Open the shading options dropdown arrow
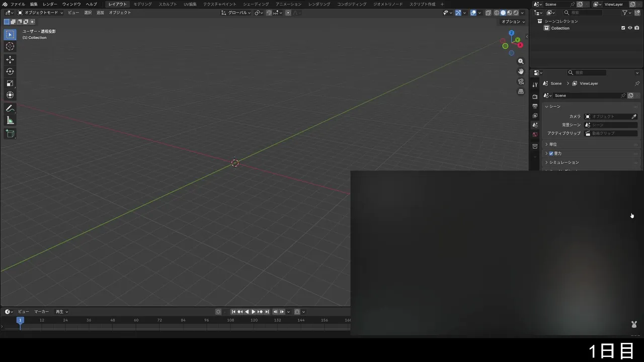Viewport: 644px width, 362px height. tap(522, 13)
